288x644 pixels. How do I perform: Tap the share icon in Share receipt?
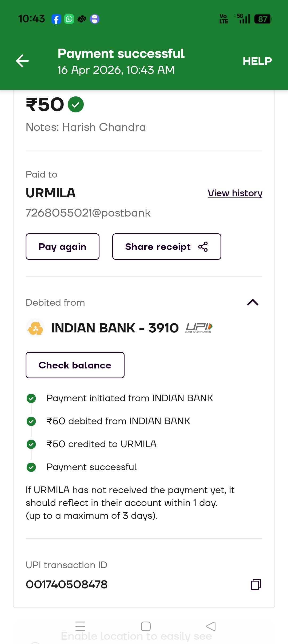tap(203, 247)
